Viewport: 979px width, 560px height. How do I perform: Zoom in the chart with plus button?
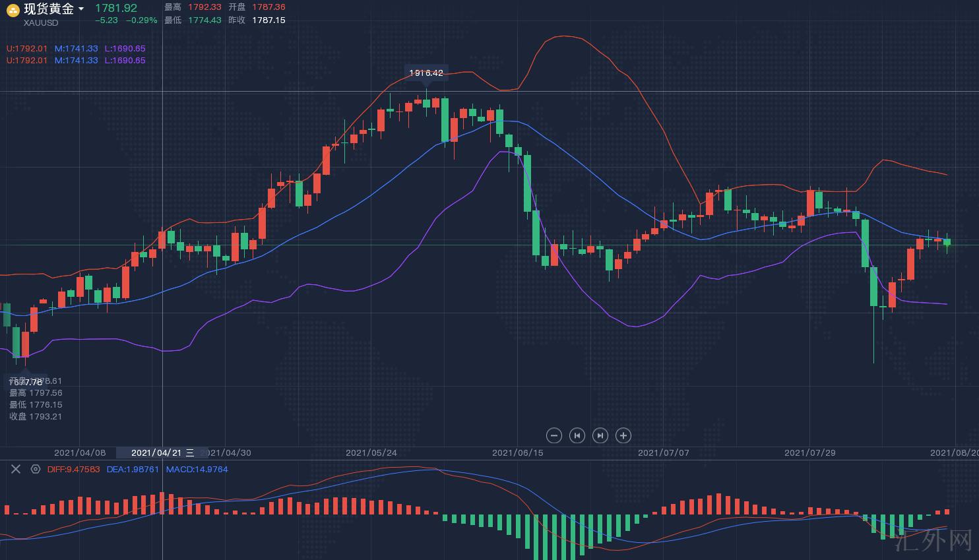pos(623,435)
